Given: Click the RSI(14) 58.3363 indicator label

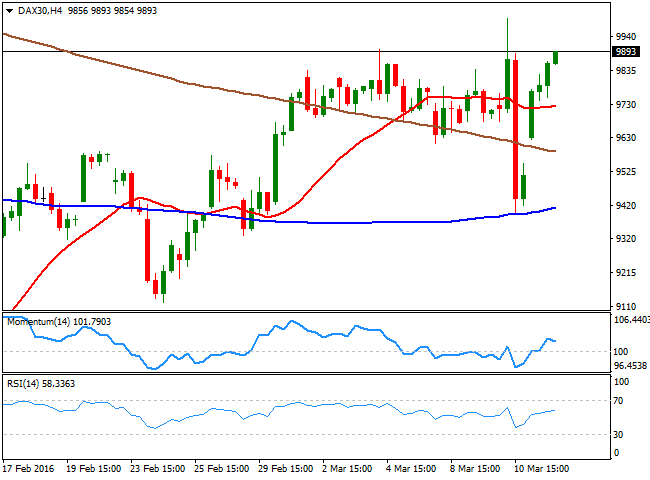Looking at the screenshot, I should tap(41, 384).
